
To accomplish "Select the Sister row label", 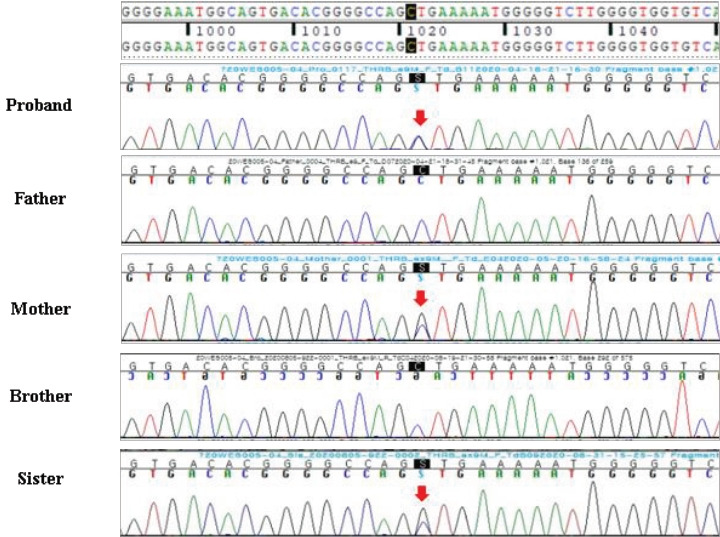I will (x=41, y=479).
